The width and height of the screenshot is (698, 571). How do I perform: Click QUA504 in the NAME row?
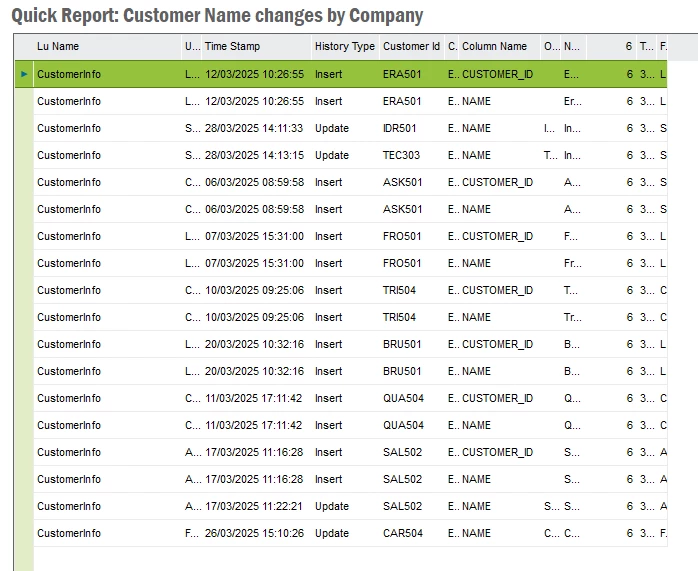click(x=403, y=425)
